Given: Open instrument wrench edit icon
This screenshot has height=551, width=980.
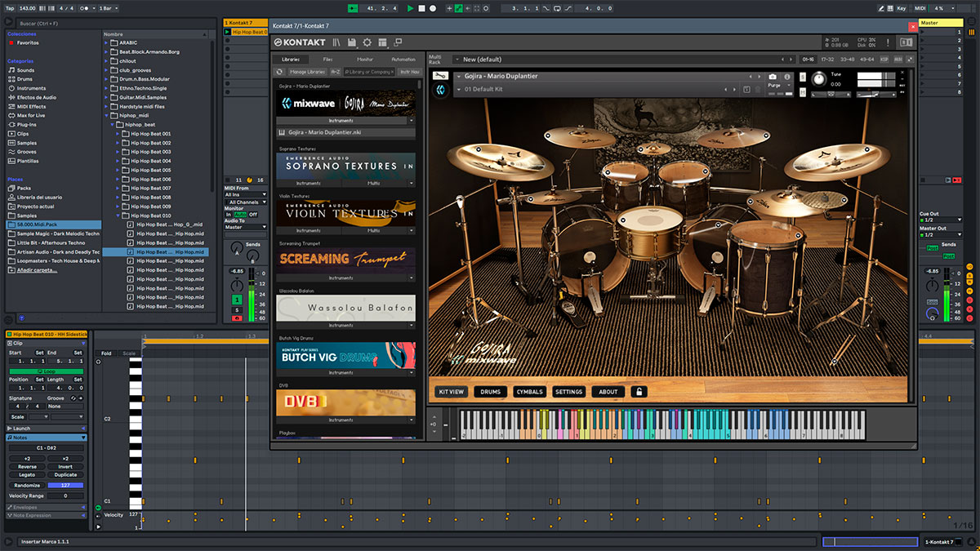Looking at the screenshot, I should click(440, 76).
